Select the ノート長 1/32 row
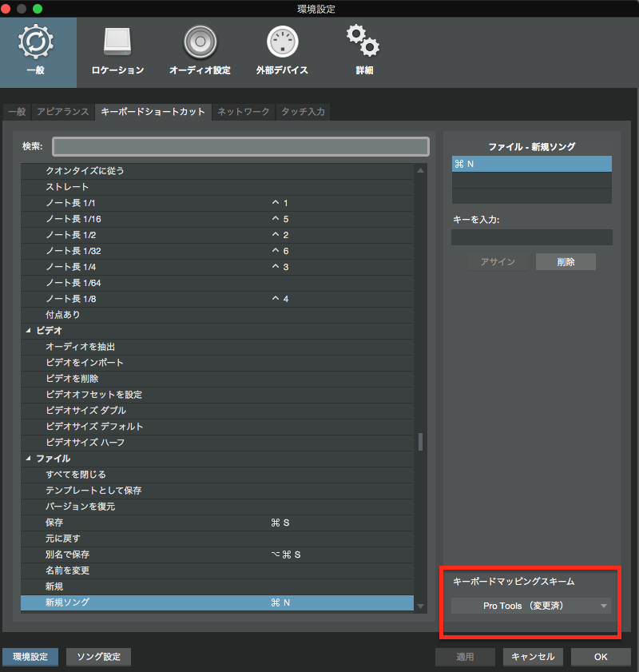This screenshot has width=639, height=672. (x=217, y=251)
